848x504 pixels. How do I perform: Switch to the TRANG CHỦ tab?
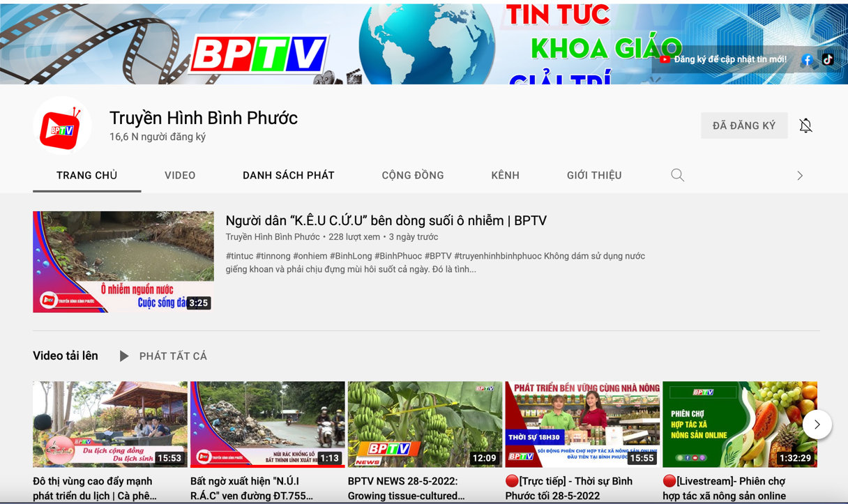[x=86, y=175]
